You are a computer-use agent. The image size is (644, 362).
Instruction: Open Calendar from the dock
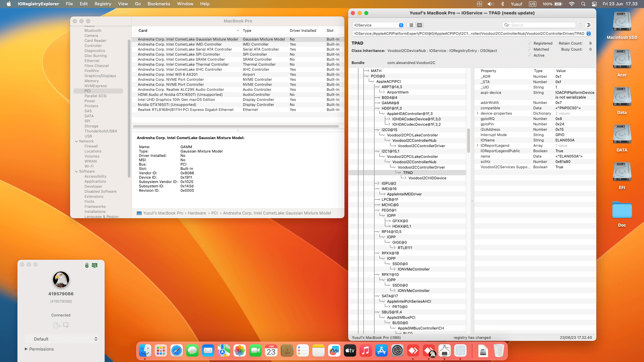[271, 351]
